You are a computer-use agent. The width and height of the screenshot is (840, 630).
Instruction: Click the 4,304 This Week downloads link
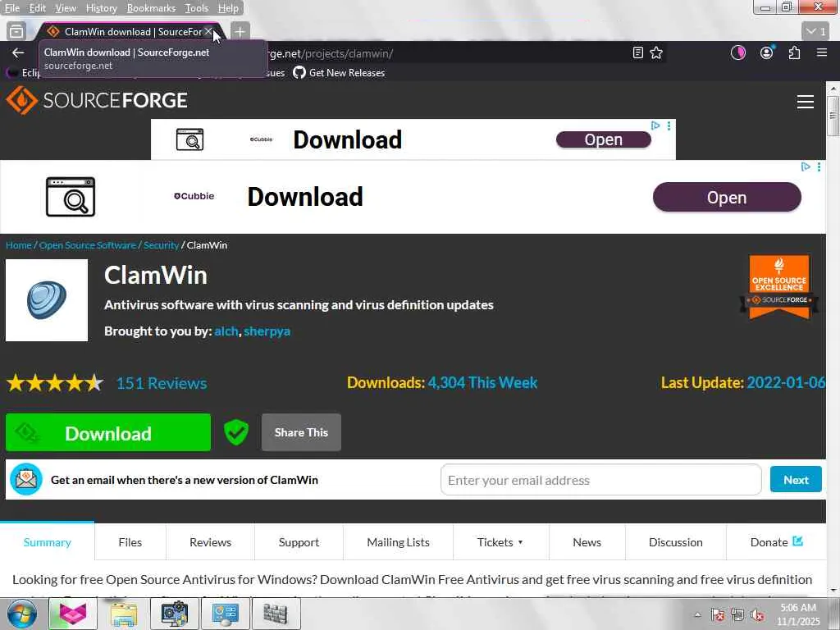coord(482,382)
